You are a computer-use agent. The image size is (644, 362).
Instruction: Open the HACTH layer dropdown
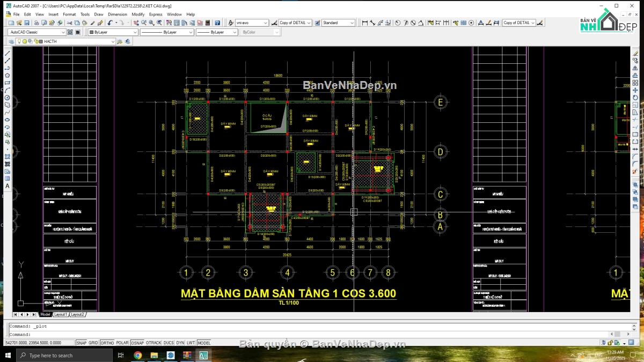(65, 41)
